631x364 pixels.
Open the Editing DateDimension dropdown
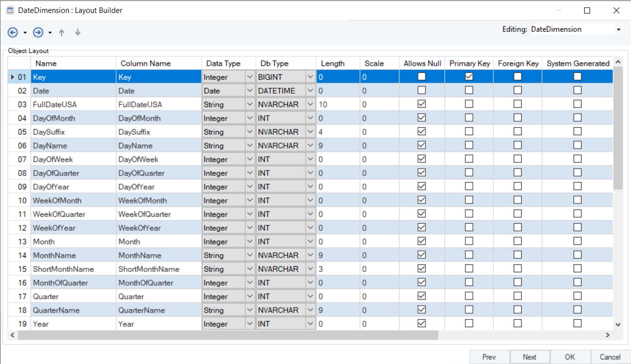click(x=619, y=29)
